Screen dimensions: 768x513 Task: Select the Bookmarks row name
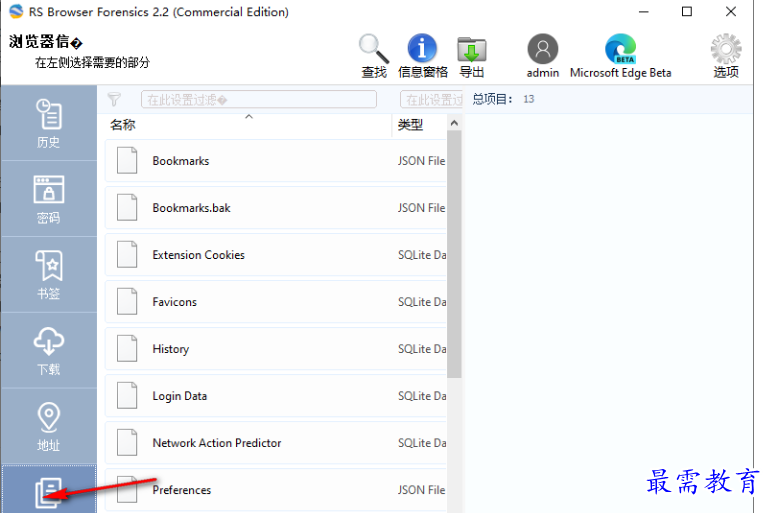pyautogui.click(x=180, y=161)
